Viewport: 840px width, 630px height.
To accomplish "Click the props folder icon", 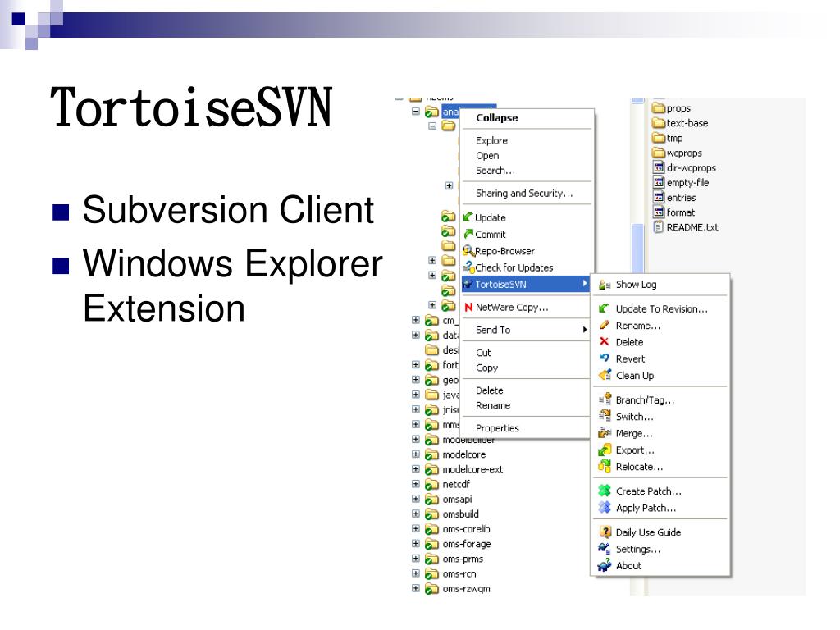I will (659, 108).
